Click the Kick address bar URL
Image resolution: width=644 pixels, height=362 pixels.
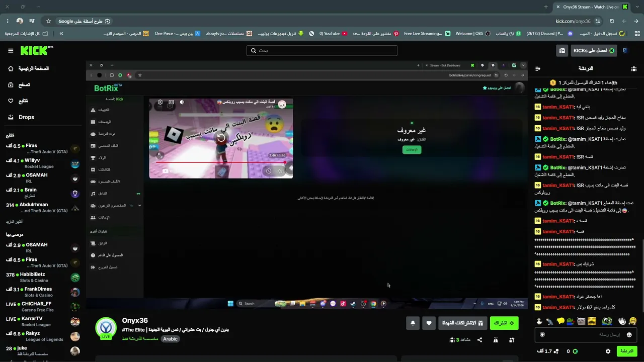573,21
